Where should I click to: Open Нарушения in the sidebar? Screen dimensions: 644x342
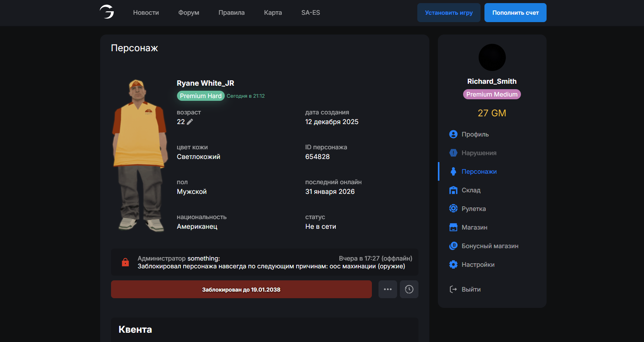click(479, 153)
